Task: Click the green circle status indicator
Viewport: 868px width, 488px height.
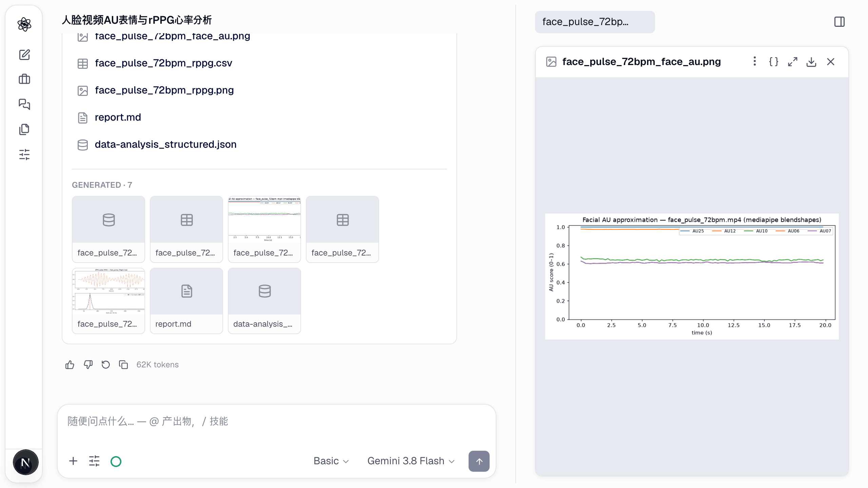Action: click(x=116, y=461)
